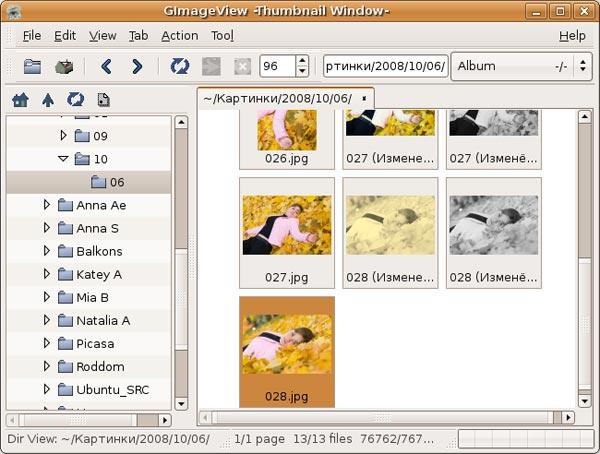Click status bar 'Dir View' path text
This screenshot has height=454, width=600.
pos(108,439)
